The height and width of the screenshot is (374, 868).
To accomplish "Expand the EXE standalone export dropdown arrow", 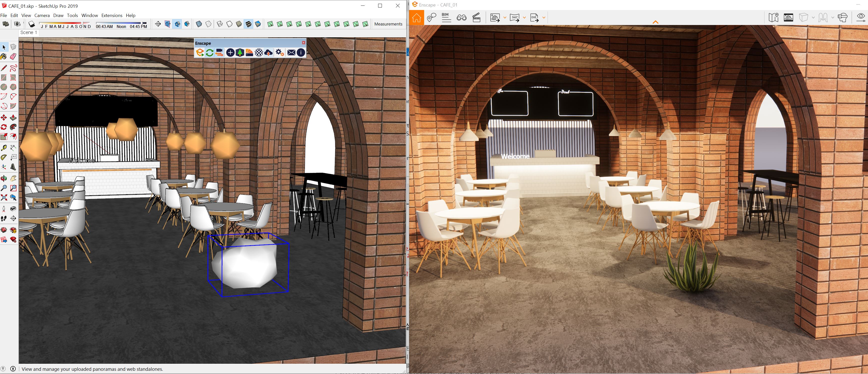I will pyautogui.click(x=544, y=17).
